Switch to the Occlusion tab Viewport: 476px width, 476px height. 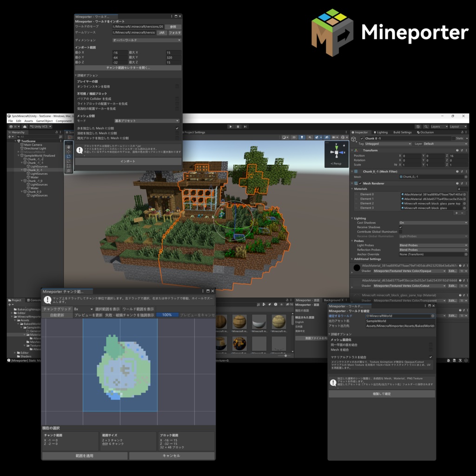[425, 132]
